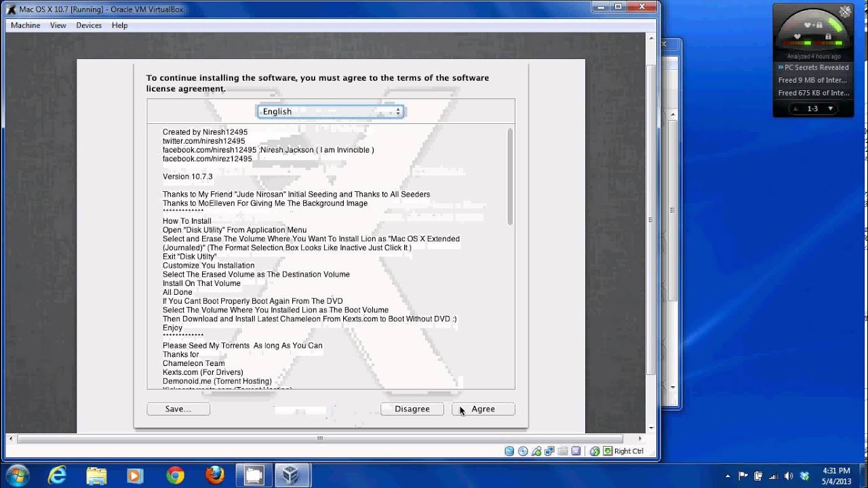Click 'Kexts.com (For Drivers)' line
The image size is (868, 488).
tap(203, 372)
